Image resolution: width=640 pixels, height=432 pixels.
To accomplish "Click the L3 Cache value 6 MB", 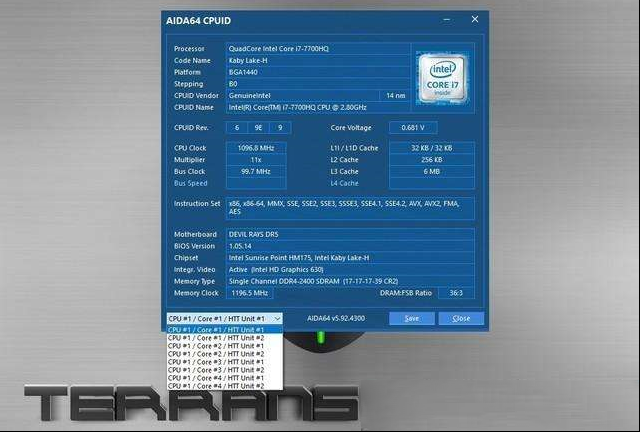I will pyautogui.click(x=431, y=171).
